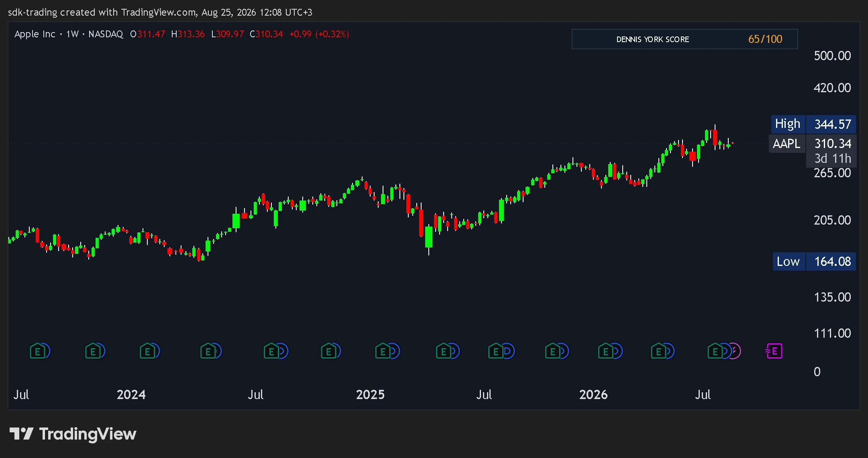Click the High 344.57 price label
This screenshot has width=868, height=458.
[813, 124]
